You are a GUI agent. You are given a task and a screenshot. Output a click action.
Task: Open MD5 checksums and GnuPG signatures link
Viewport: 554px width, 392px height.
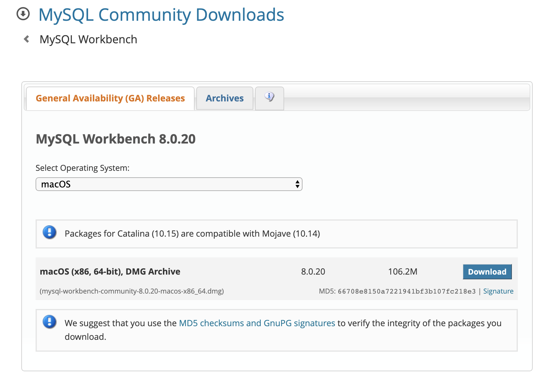coord(257,323)
